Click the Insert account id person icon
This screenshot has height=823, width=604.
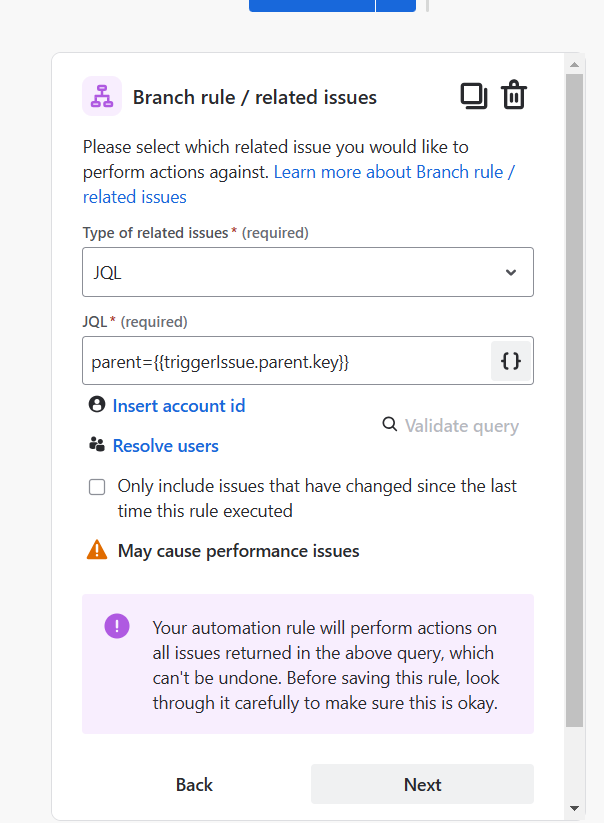[95, 405]
